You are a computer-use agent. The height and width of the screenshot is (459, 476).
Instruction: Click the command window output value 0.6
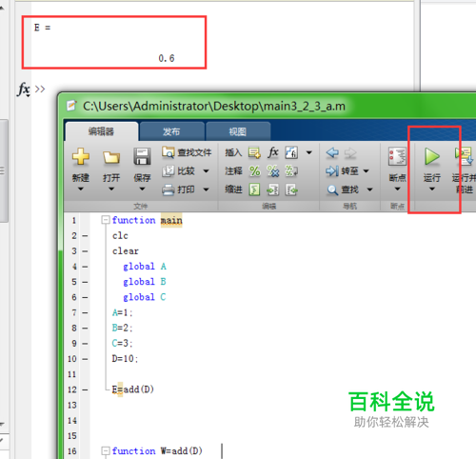(167, 58)
